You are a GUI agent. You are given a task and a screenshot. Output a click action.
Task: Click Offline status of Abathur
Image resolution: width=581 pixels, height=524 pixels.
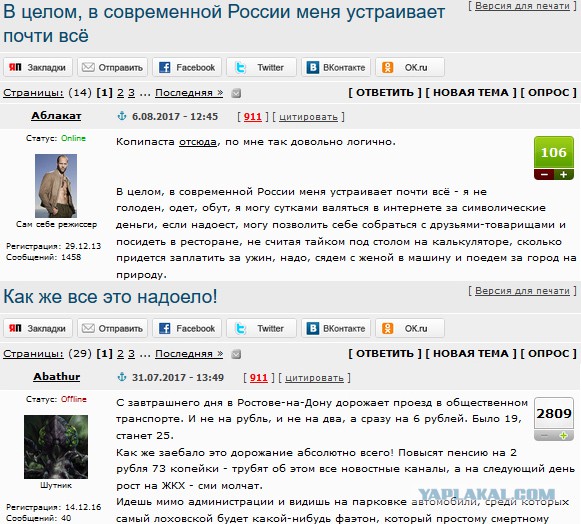click(74, 399)
